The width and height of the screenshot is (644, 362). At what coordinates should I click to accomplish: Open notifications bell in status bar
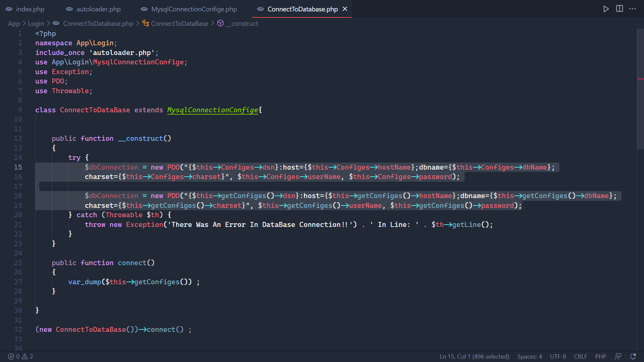633,357
